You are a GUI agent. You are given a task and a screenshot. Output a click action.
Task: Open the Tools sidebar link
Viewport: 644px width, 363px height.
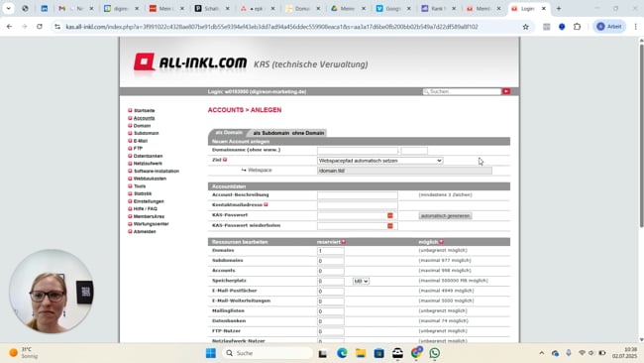tap(140, 186)
